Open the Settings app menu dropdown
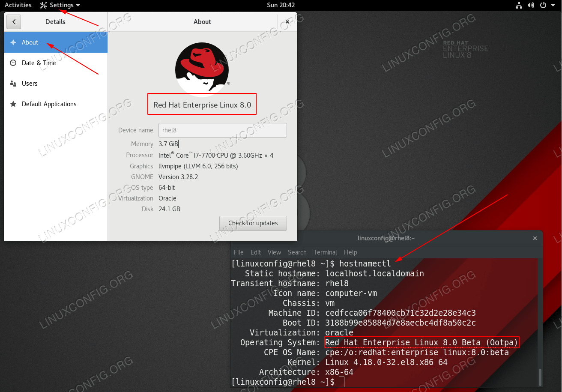Screen dimensions: 562x392 pyautogui.click(x=60, y=5)
